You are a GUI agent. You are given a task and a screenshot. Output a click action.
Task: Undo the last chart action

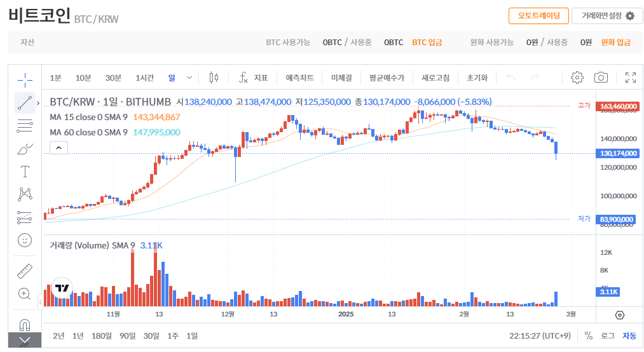pyautogui.click(x=511, y=77)
